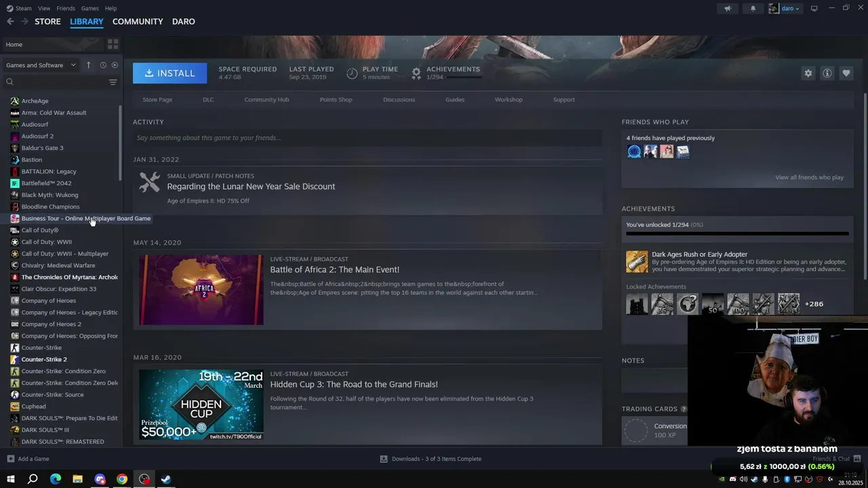Open Windows Start menu

click(11, 479)
